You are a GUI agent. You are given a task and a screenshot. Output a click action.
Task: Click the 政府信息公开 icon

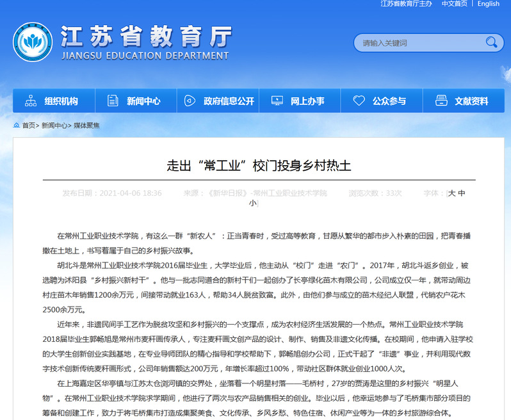coord(190,101)
